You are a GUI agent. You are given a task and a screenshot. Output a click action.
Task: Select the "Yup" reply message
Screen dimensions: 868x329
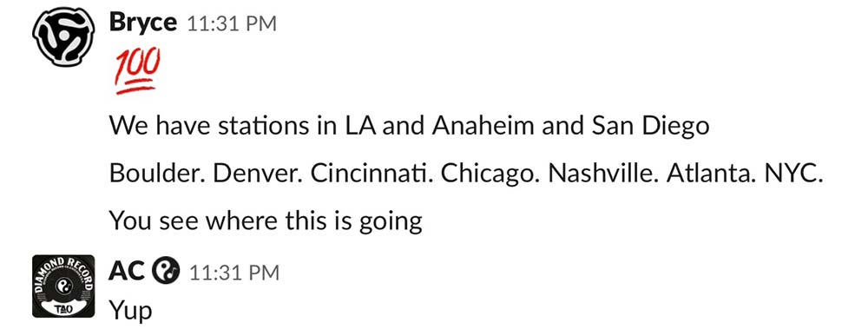pyautogui.click(x=130, y=313)
